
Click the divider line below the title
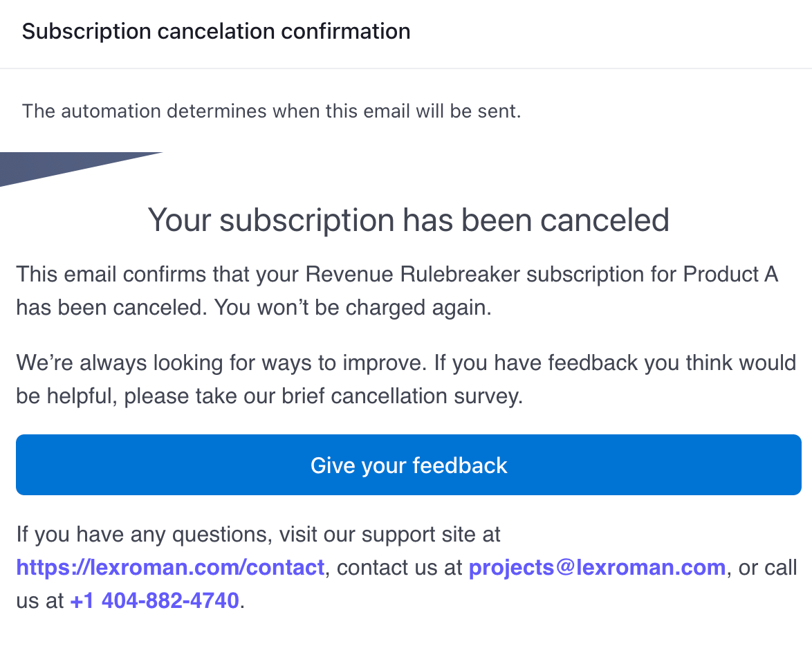point(406,68)
